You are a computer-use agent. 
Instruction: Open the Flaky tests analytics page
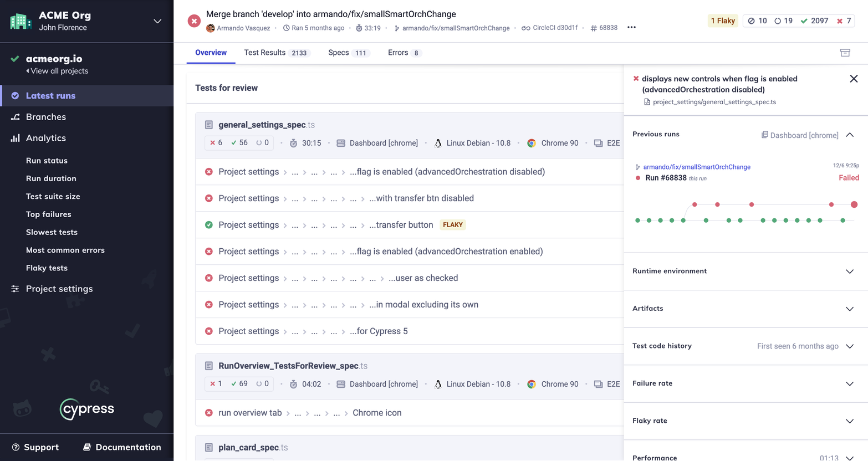pos(47,268)
